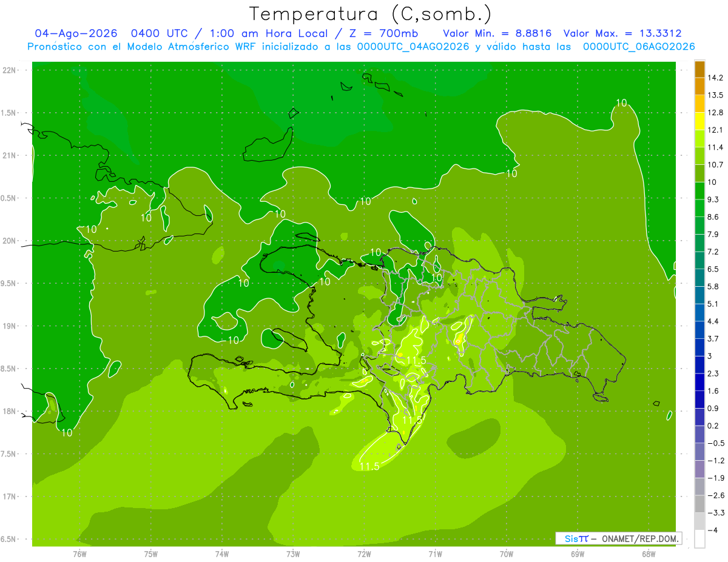Click the 18N latitude axis label

tap(9, 412)
